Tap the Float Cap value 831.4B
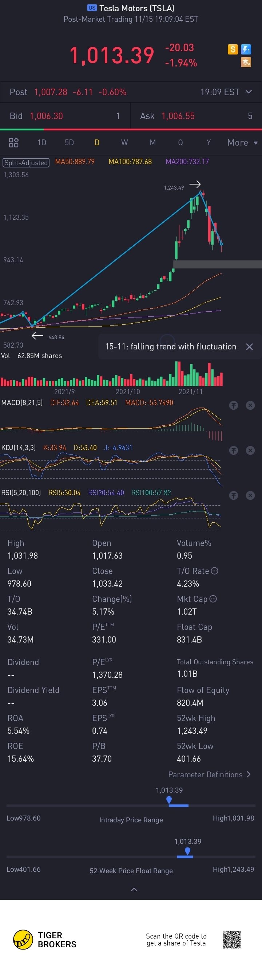The width and height of the screenshot is (262, 980). (189, 640)
